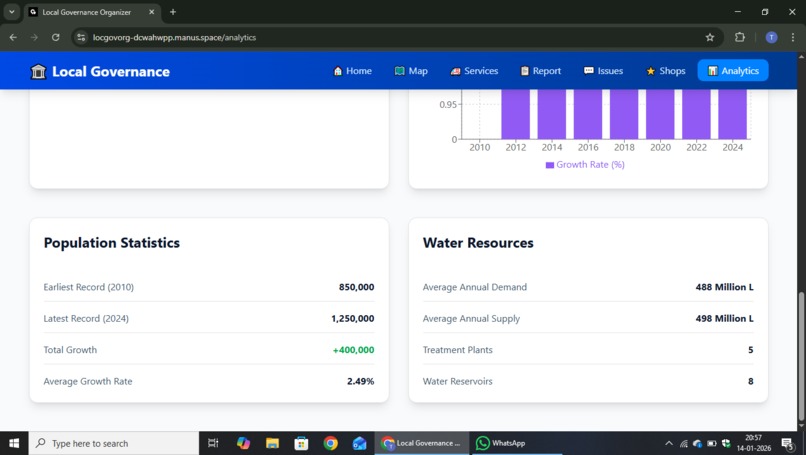Open the notification center icon

(x=788, y=443)
